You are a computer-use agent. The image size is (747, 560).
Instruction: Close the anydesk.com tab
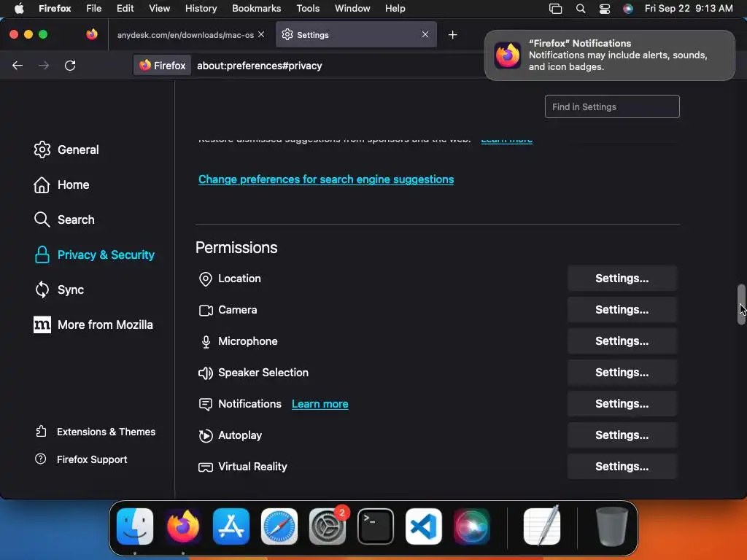tap(261, 35)
